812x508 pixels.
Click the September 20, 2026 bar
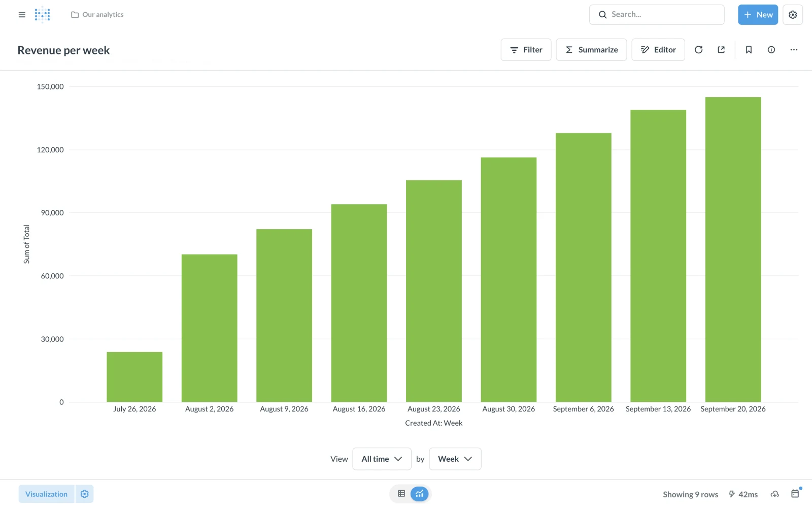point(733,249)
